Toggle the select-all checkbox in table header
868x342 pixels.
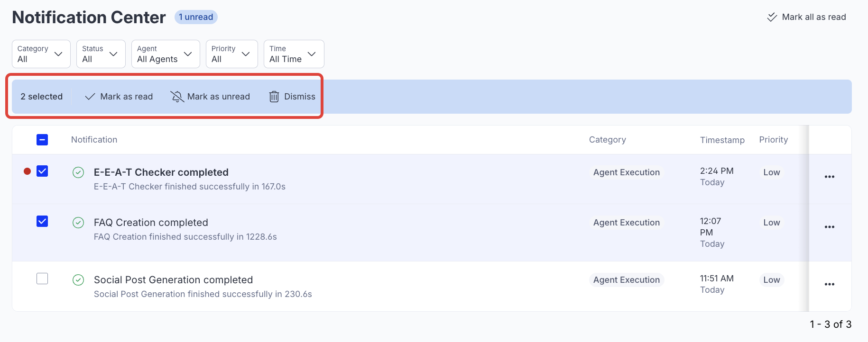point(42,140)
